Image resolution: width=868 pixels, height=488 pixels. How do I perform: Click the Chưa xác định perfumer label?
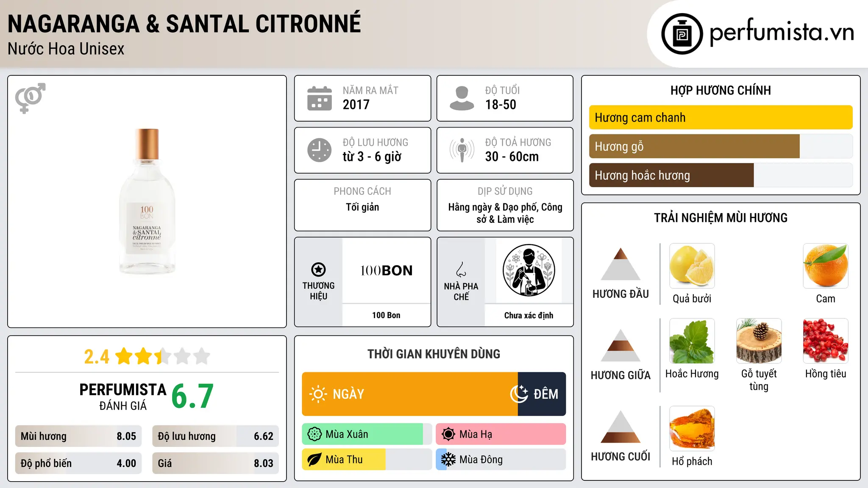[529, 315]
